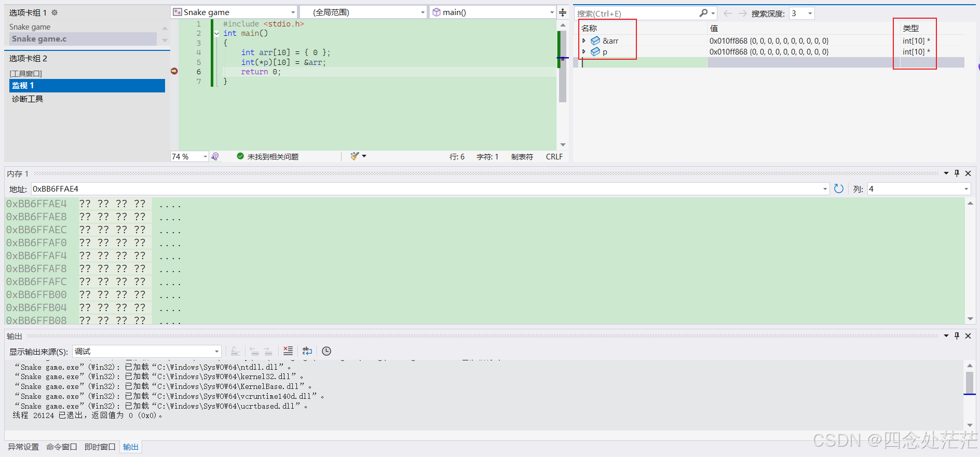Open the Snake game project dropdown
The image size is (980, 457).
pos(293,12)
